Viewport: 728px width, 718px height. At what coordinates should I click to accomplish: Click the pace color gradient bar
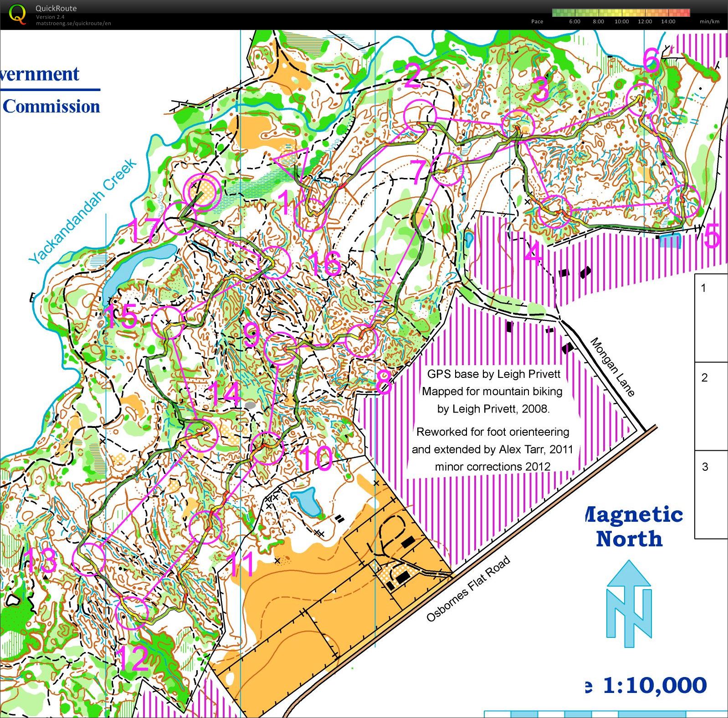point(620,13)
